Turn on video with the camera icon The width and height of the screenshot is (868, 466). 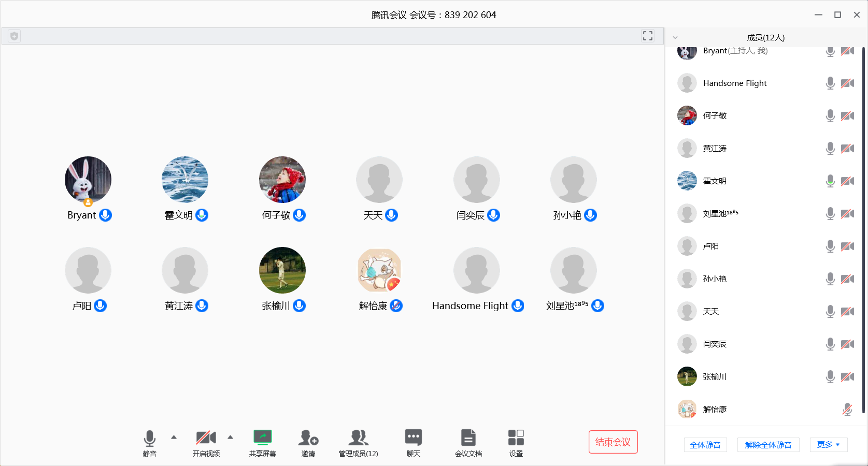[206, 439]
